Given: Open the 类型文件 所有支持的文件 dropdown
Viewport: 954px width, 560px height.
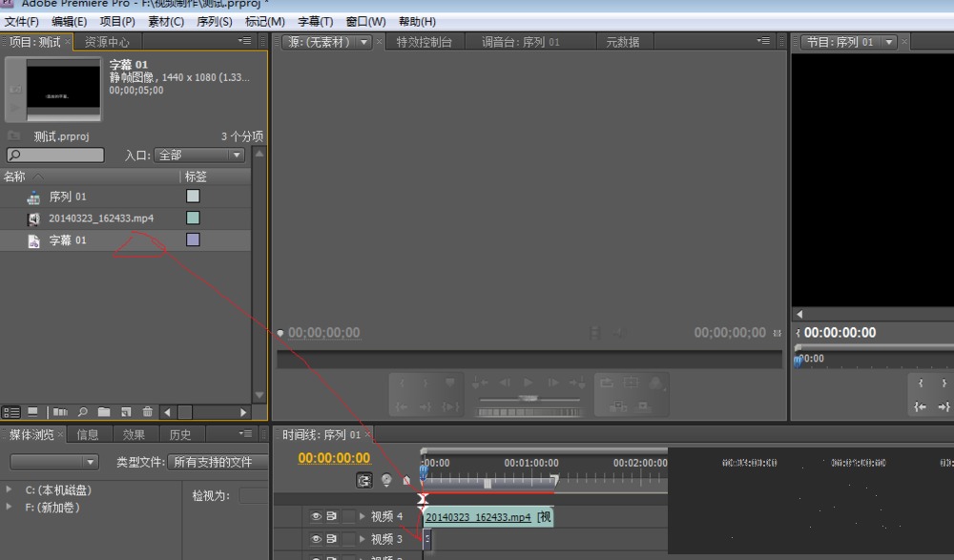Looking at the screenshot, I should point(218,462).
